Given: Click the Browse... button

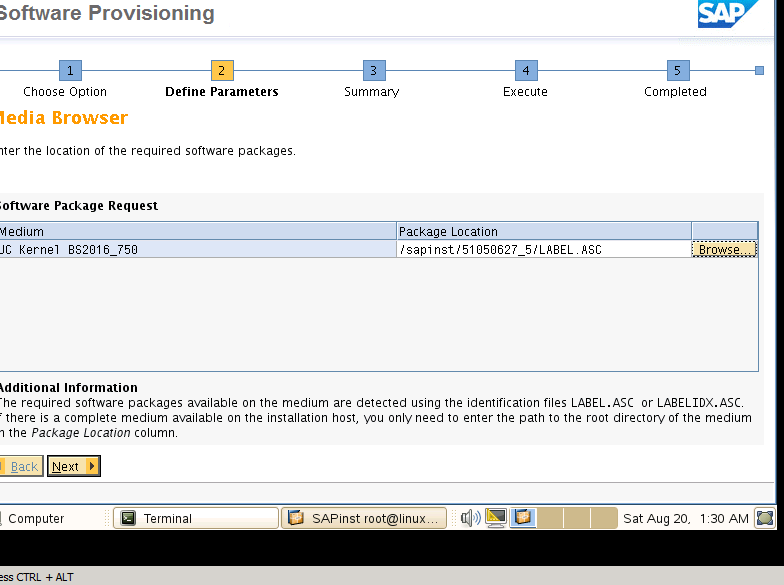Looking at the screenshot, I should [724, 249].
